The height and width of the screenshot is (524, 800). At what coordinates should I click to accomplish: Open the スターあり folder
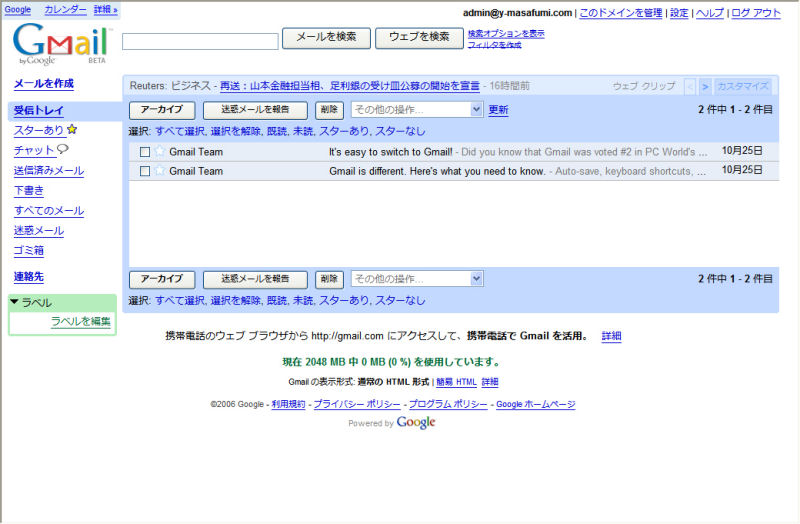click(x=39, y=130)
